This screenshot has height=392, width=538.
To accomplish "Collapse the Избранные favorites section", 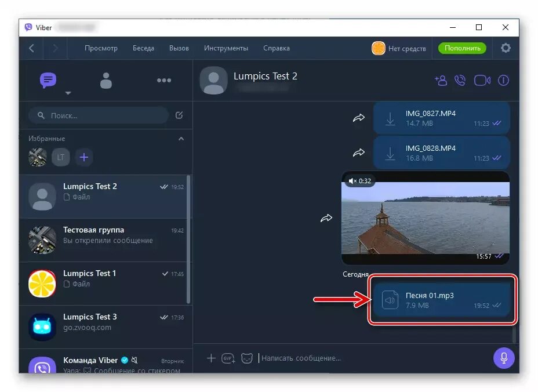I will (181, 139).
